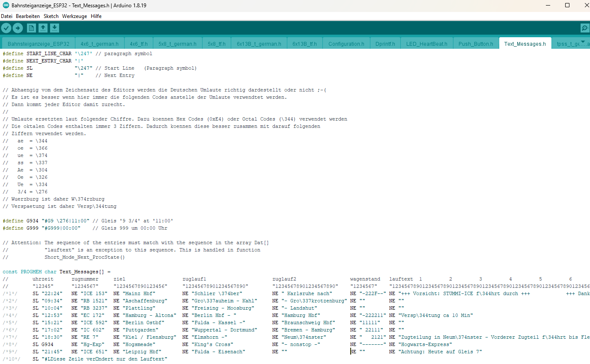This screenshot has height=364, width=590.
Task: Open the Serial Monitor magnifier icon
Action: point(584,28)
